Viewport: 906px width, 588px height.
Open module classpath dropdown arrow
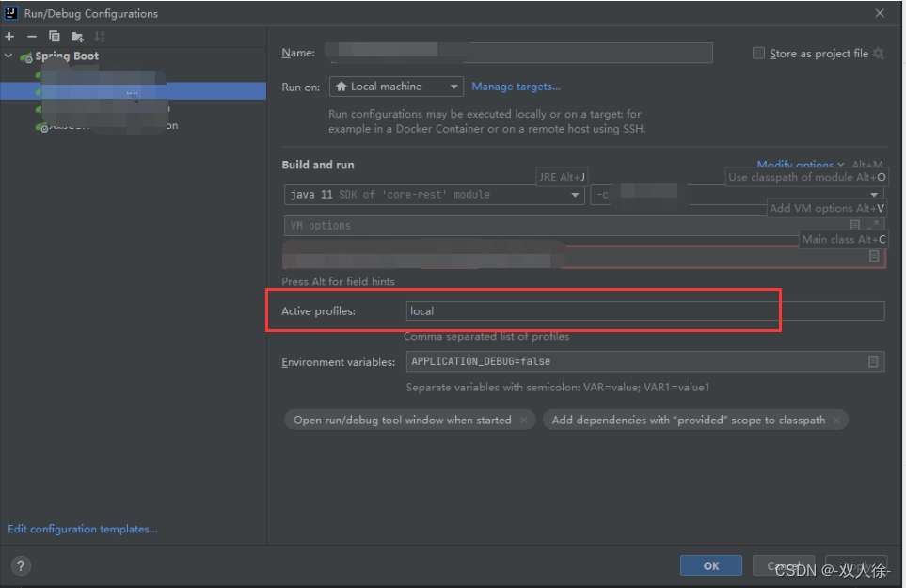tap(874, 195)
